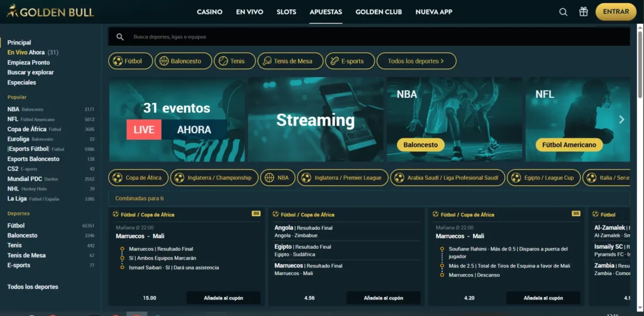The height and width of the screenshot is (316, 644).
Task: Open the NUEVA APP menu item
Action: [434, 12]
